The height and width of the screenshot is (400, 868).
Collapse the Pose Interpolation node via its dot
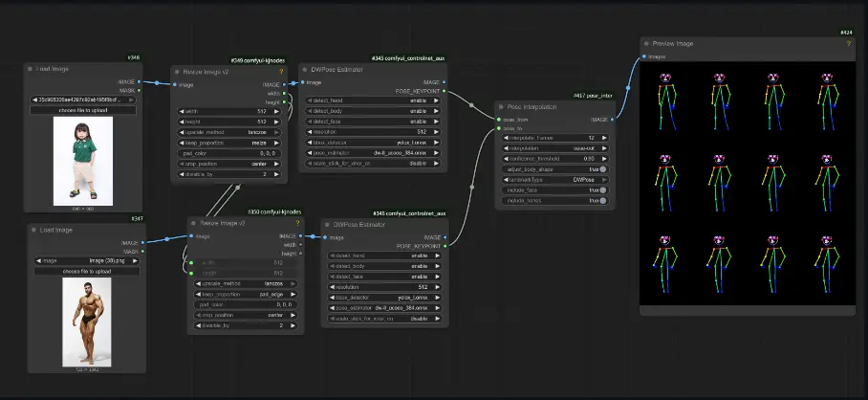click(x=500, y=107)
